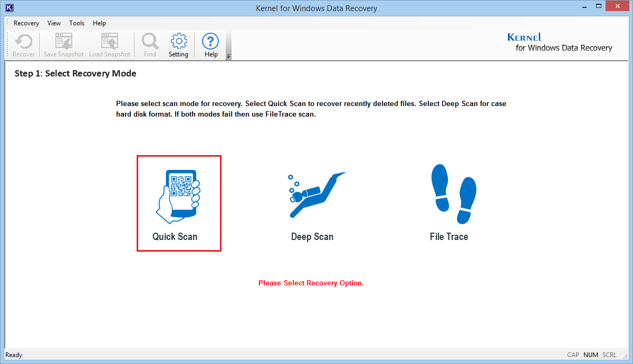Click the CAP indicator in the status bar
The height and width of the screenshot is (364, 633).
click(x=573, y=355)
